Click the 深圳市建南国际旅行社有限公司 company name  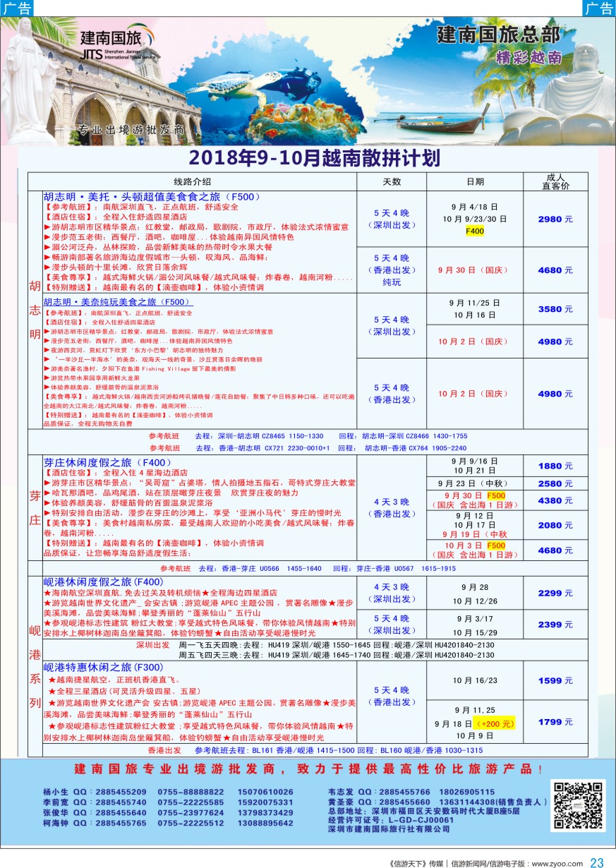pos(389,830)
